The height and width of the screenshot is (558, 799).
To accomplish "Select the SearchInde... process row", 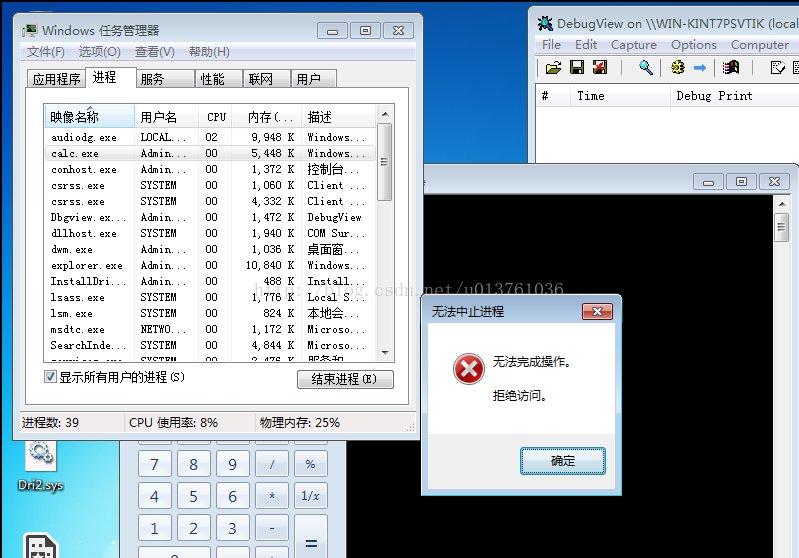I will (x=210, y=346).
